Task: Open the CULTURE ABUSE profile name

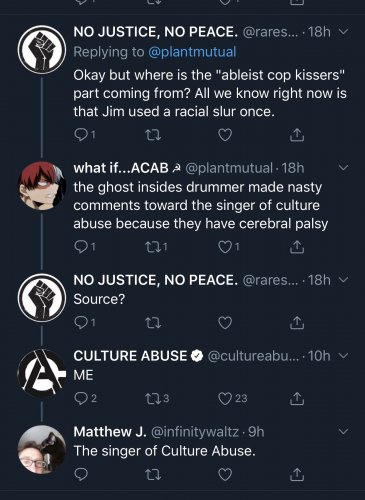Action: pos(130,356)
